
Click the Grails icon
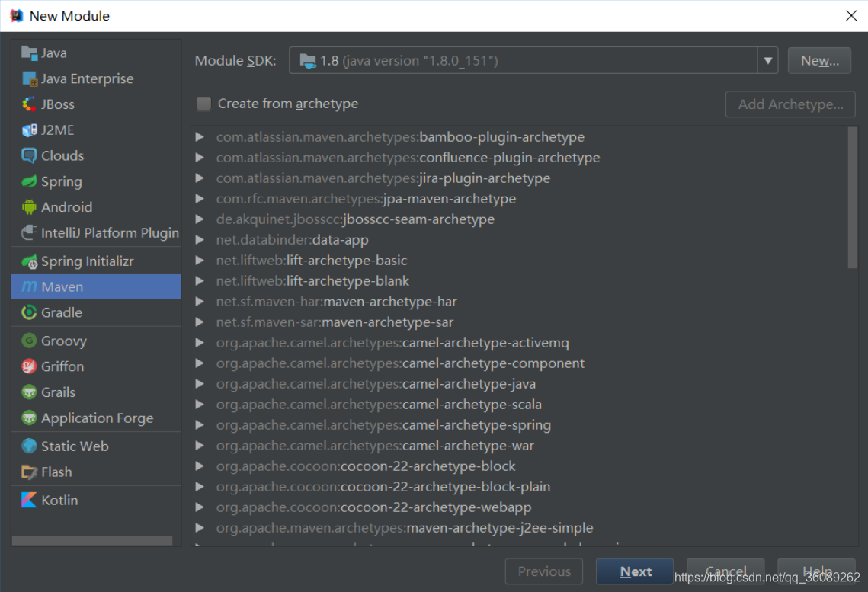(29, 392)
